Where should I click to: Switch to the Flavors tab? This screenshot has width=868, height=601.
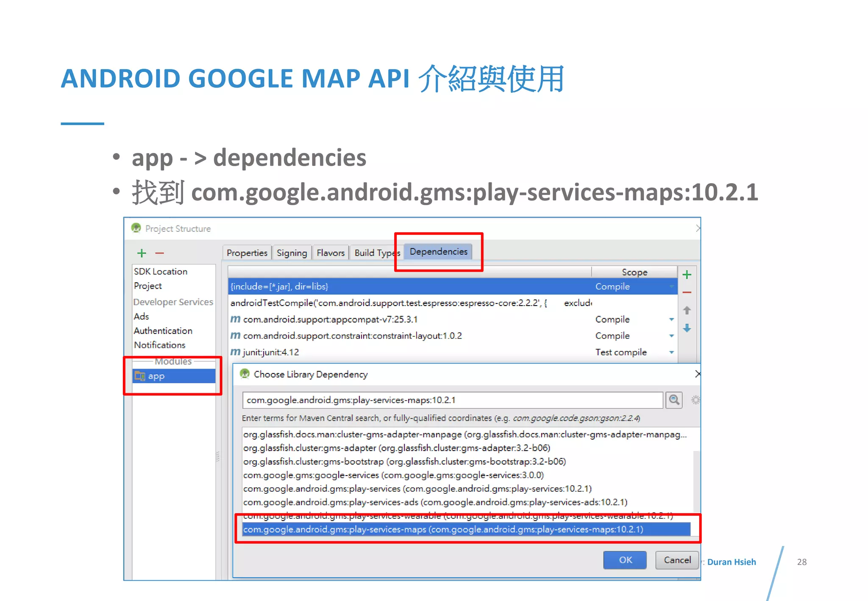(x=331, y=253)
